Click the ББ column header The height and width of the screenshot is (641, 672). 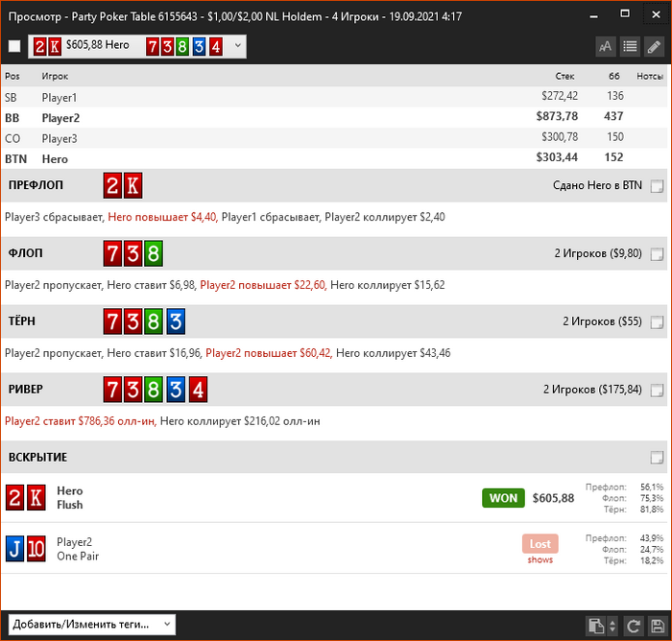[x=614, y=76]
